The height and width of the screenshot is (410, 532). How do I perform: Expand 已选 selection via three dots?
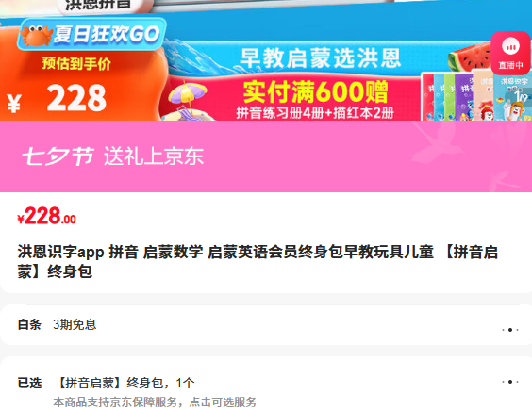click(510, 382)
